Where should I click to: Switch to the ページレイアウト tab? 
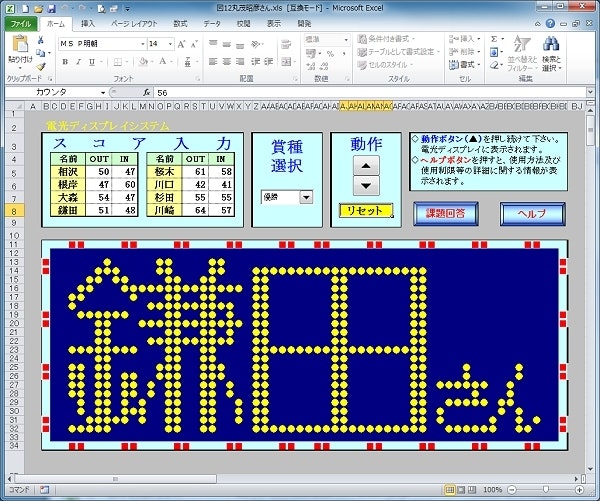(x=134, y=24)
